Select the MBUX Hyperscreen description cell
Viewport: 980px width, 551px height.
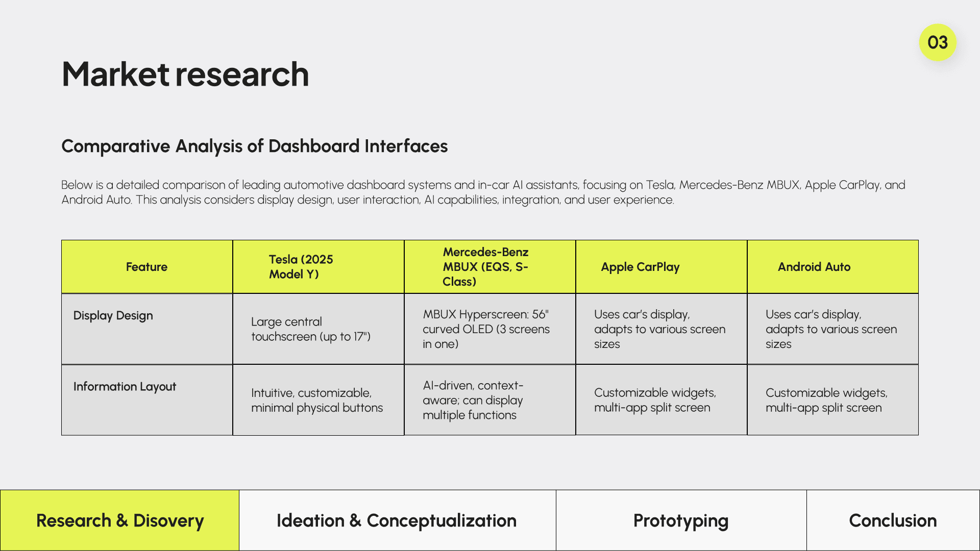pos(486,329)
